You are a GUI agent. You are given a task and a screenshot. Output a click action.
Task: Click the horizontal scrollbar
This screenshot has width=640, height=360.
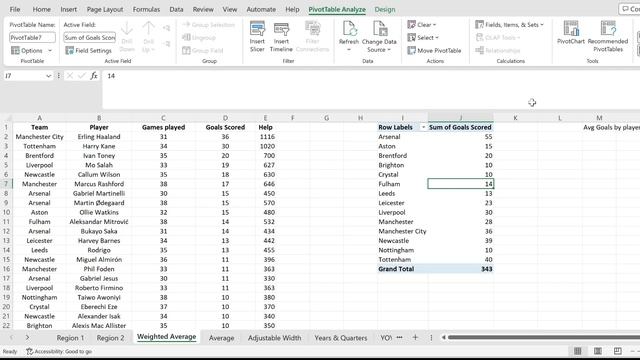543,338
